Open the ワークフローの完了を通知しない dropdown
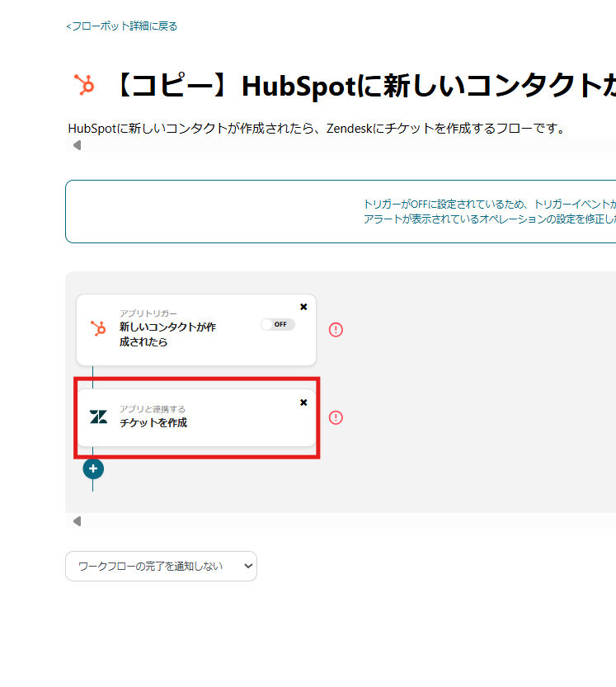Image resolution: width=616 pixels, height=687 pixels. (x=162, y=566)
